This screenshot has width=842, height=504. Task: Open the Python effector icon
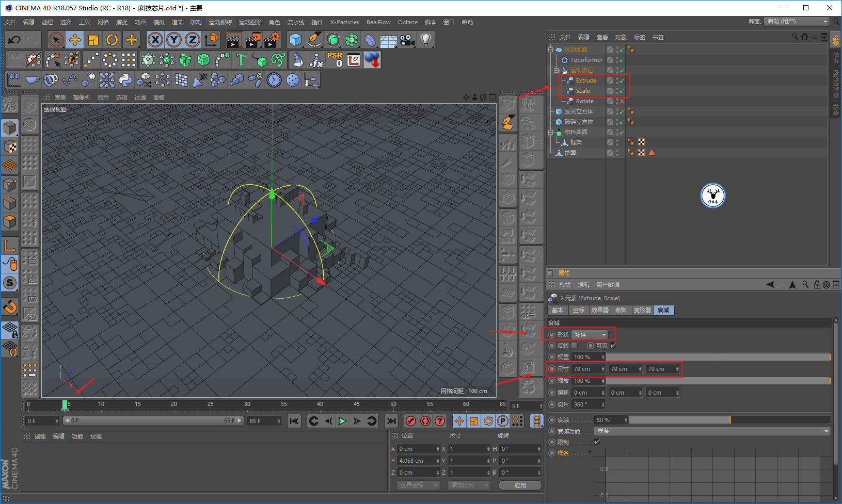[x=125, y=80]
